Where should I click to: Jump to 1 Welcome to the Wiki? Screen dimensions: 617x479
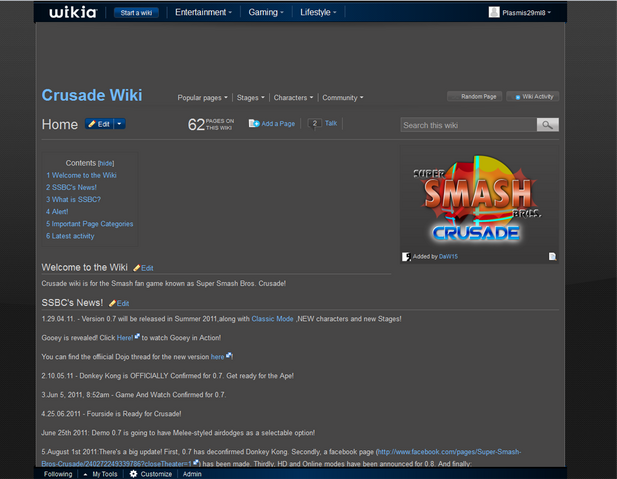(81, 175)
